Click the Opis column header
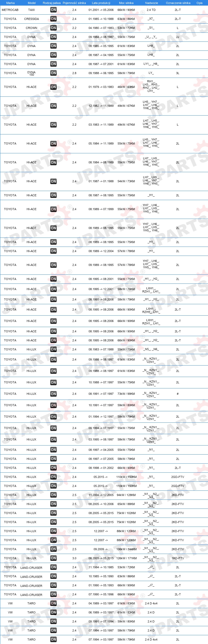 (x=199, y=3)
